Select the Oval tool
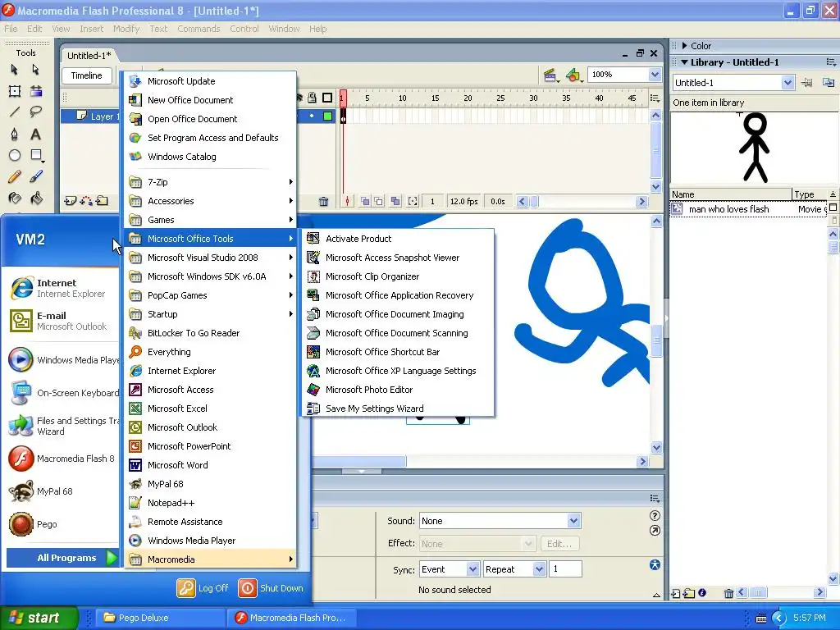The width and height of the screenshot is (840, 630). tap(15, 155)
